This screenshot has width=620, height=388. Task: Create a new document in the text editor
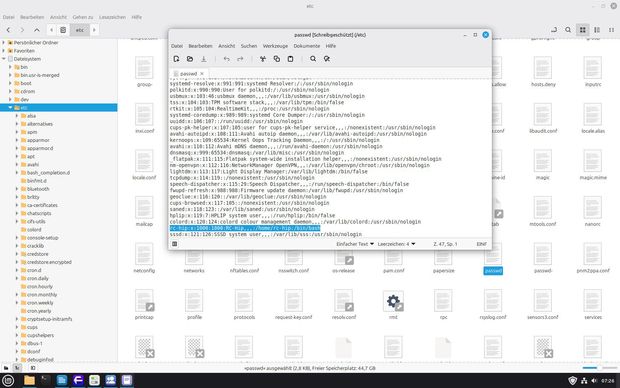coord(176,59)
